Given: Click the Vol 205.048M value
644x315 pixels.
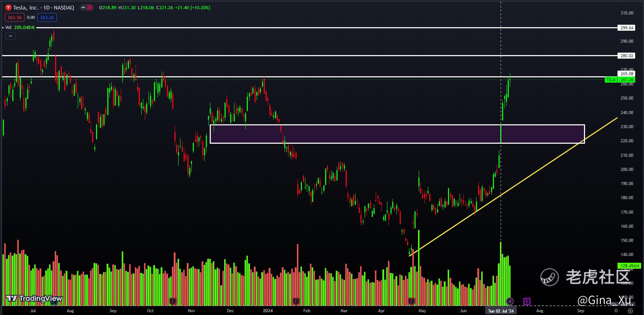Looking at the screenshot, I should [24, 28].
